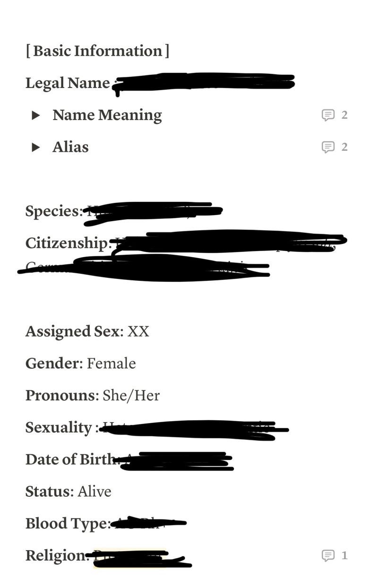The width and height of the screenshot is (378, 588).
Task: Expand the Alias toggle triangle
Action: tap(36, 147)
